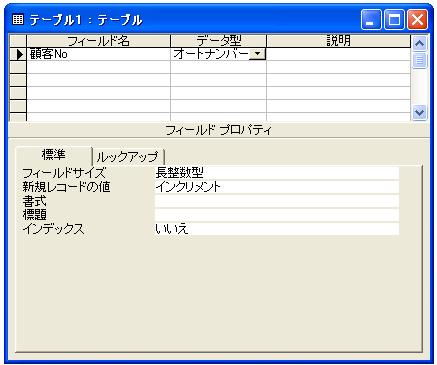Switch to the ルックアップ tab
The image size is (437, 365).
click(x=128, y=157)
